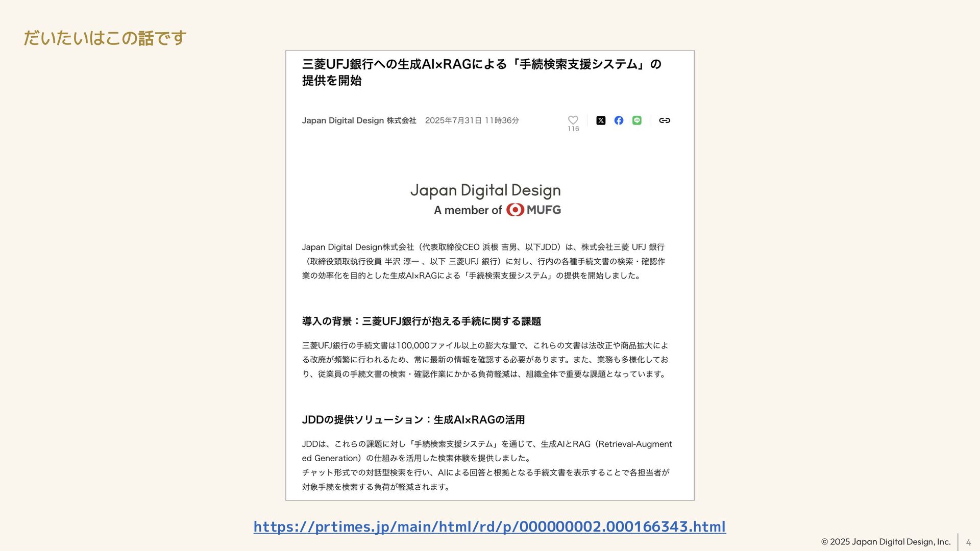Click the like count 116
This screenshot has height=551, width=980.
coord(573,129)
